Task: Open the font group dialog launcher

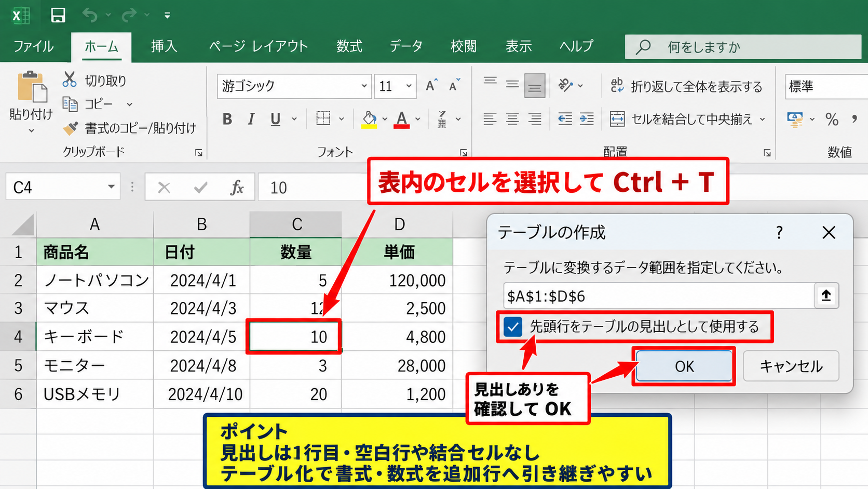Action: (x=464, y=153)
